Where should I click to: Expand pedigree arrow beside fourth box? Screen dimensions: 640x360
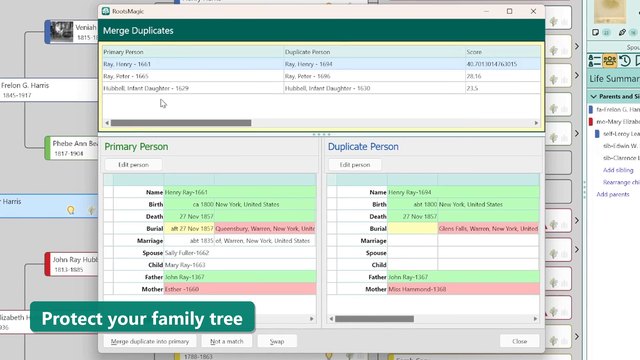pyautogui.click(x=577, y=133)
